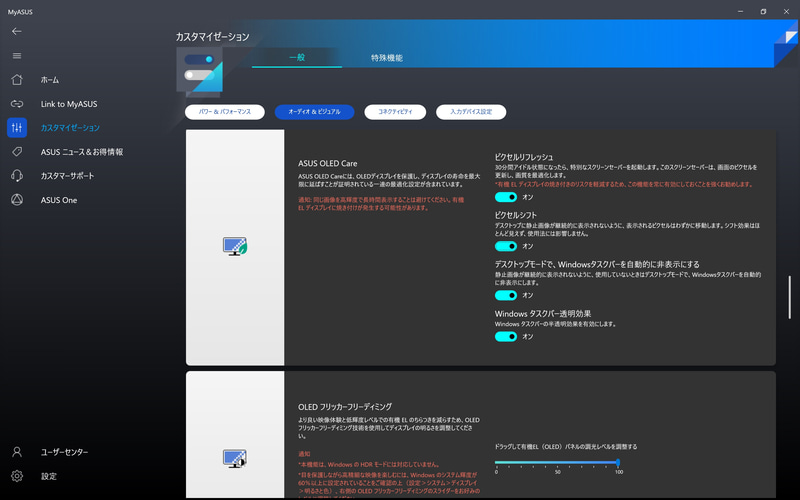Image resolution: width=800 pixels, height=500 pixels.
Task: Open ASUS ニュース＆お得情報
Action: (x=82, y=152)
